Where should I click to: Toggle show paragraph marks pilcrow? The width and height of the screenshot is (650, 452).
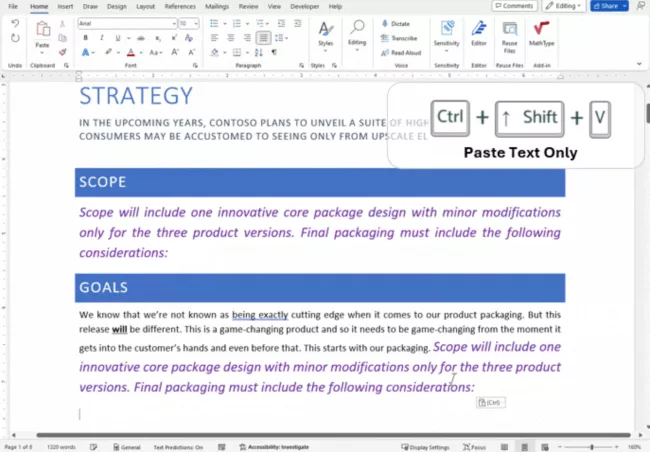tap(274, 52)
